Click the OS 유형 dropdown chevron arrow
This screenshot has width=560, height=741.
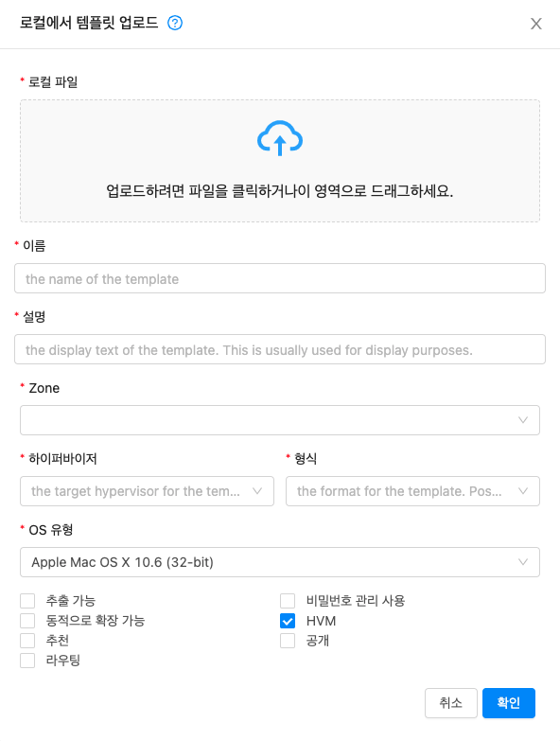(x=523, y=562)
